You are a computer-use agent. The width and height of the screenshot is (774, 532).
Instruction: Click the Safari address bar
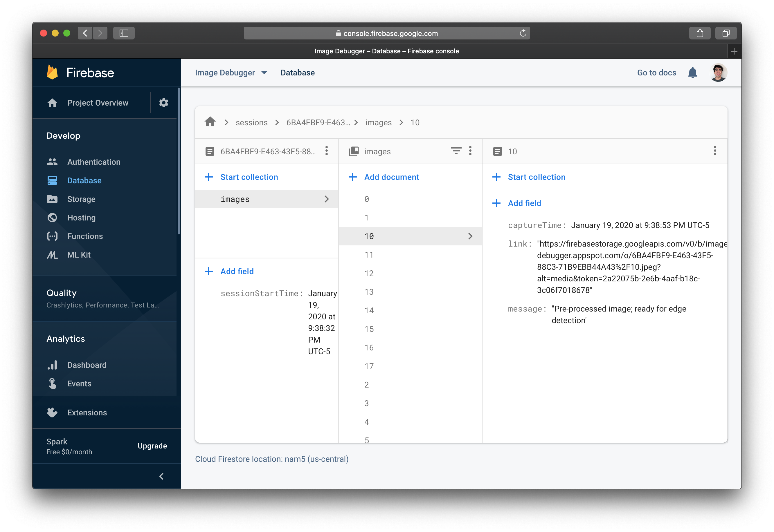pyautogui.click(x=387, y=33)
